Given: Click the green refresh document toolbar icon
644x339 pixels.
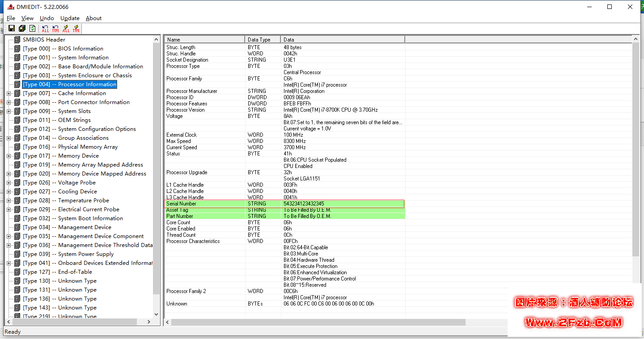Looking at the screenshot, I should click(x=32, y=29).
